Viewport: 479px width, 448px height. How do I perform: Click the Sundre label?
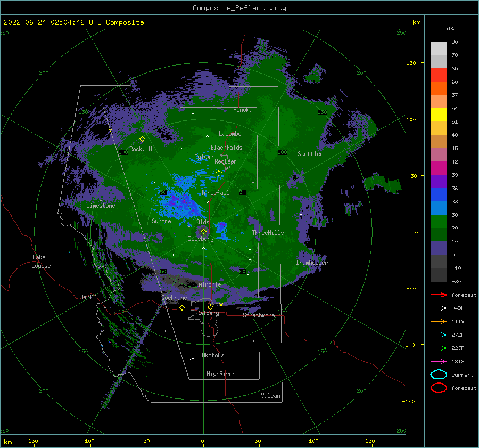pos(161,221)
